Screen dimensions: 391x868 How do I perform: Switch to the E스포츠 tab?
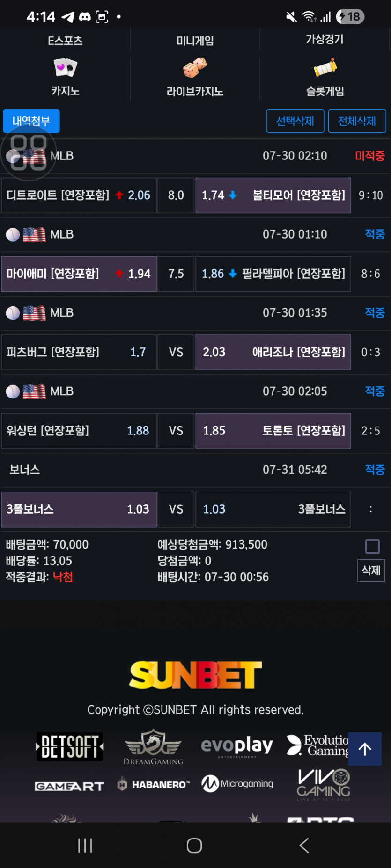pyautogui.click(x=65, y=41)
